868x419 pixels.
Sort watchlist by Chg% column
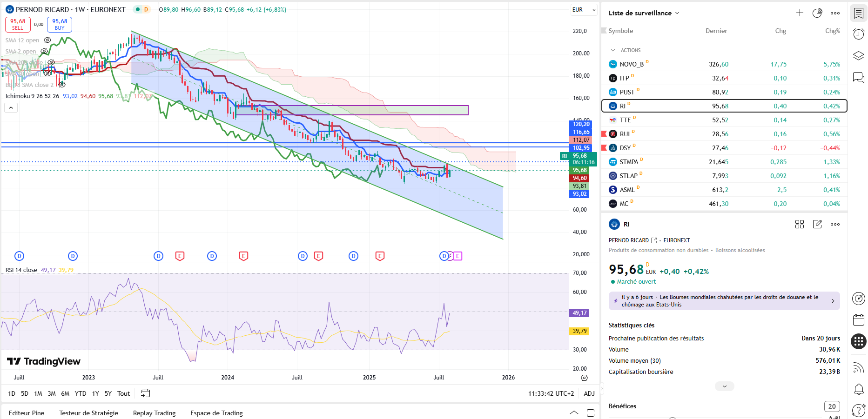(x=832, y=31)
